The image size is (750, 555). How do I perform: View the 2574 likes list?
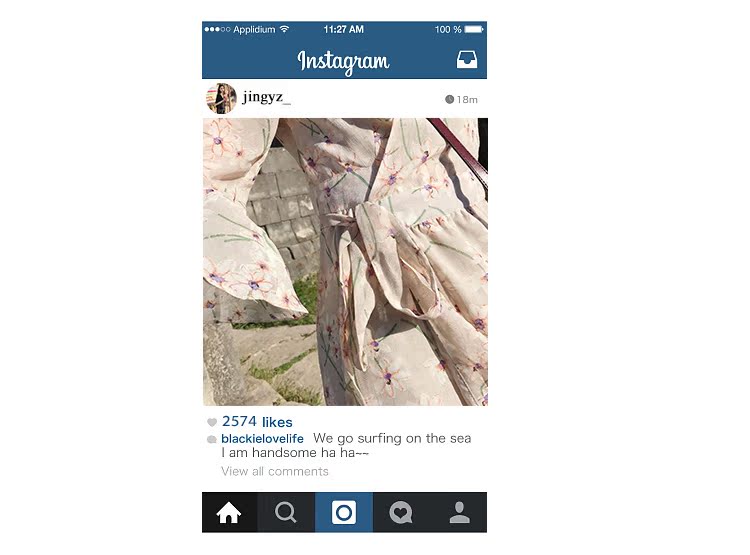257,422
